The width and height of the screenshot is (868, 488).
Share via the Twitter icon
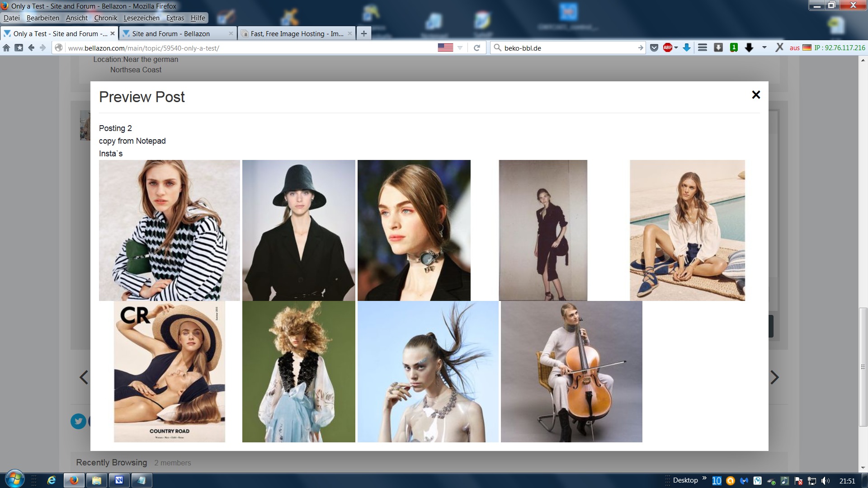(x=78, y=421)
